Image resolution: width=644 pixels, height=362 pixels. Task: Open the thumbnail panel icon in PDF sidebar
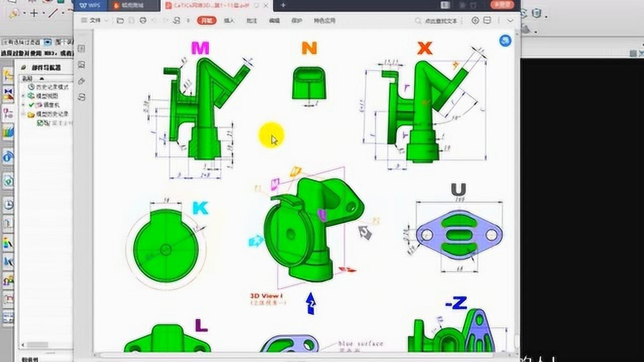[82, 65]
